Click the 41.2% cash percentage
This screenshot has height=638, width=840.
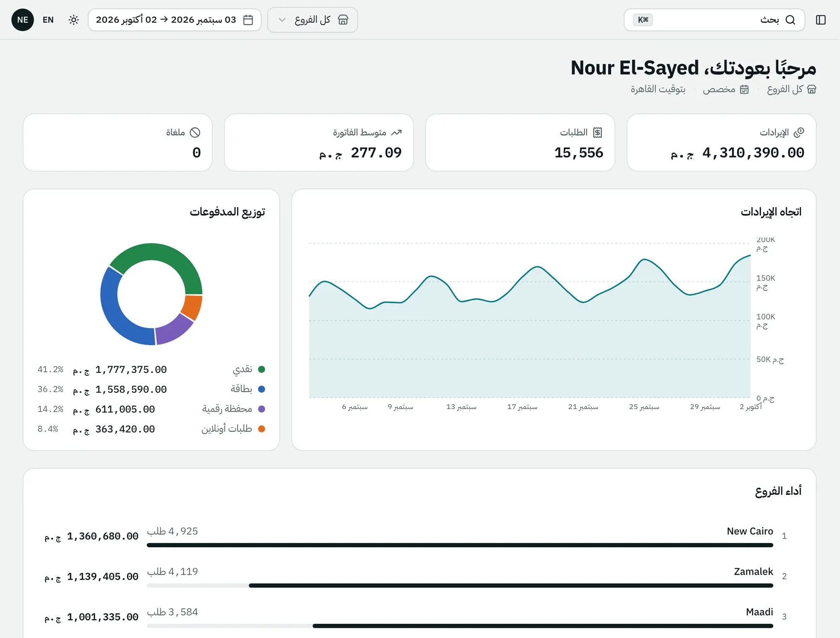pos(50,369)
